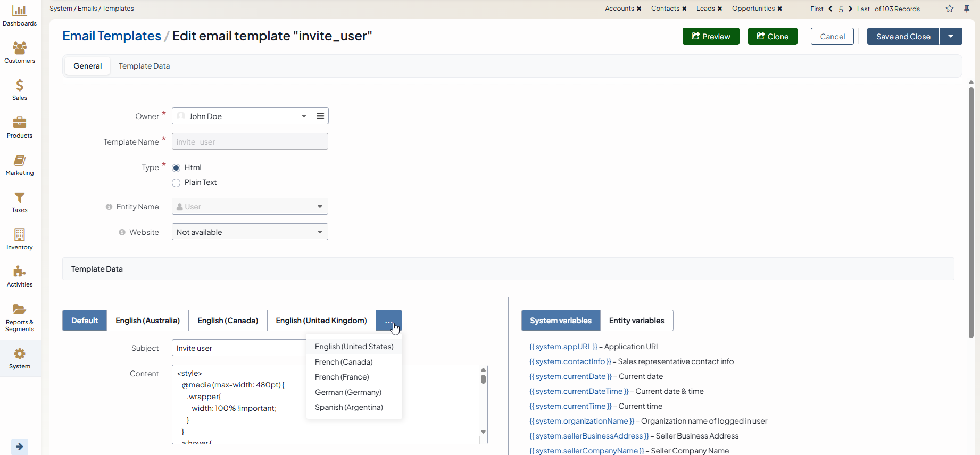Click the green Preview button
Viewport: 980px width, 455px height.
pyautogui.click(x=711, y=36)
